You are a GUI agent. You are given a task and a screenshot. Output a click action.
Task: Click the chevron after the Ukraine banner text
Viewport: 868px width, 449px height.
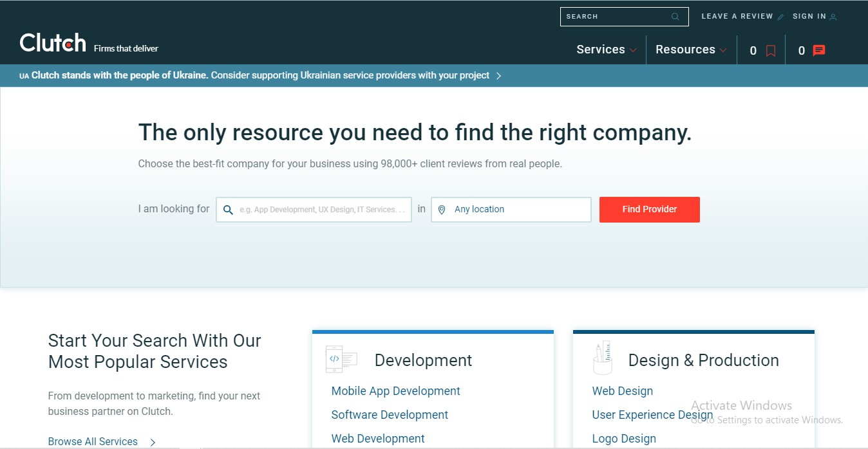click(x=498, y=76)
